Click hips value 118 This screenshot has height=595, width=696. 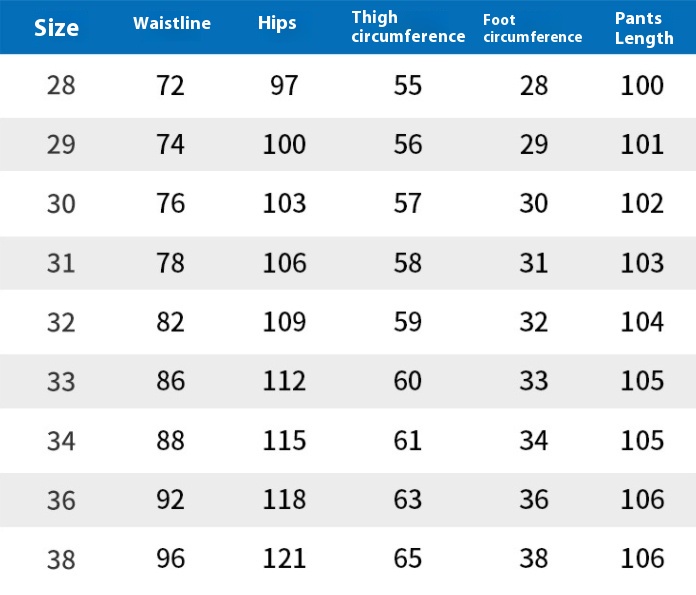coord(284,499)
